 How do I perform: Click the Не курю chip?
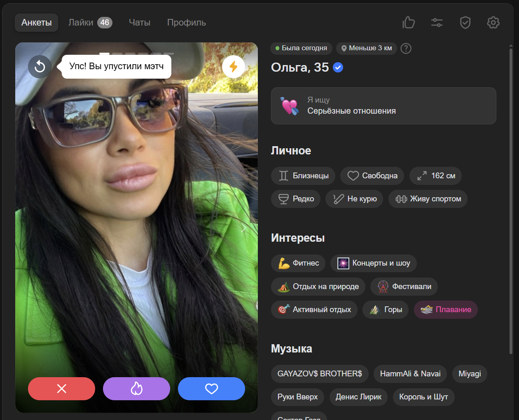click(354, 199)
